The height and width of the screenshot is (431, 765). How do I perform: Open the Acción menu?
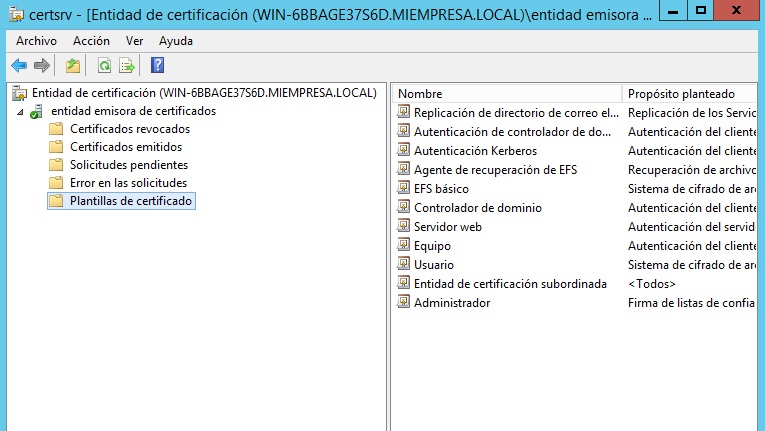point(91,41)
